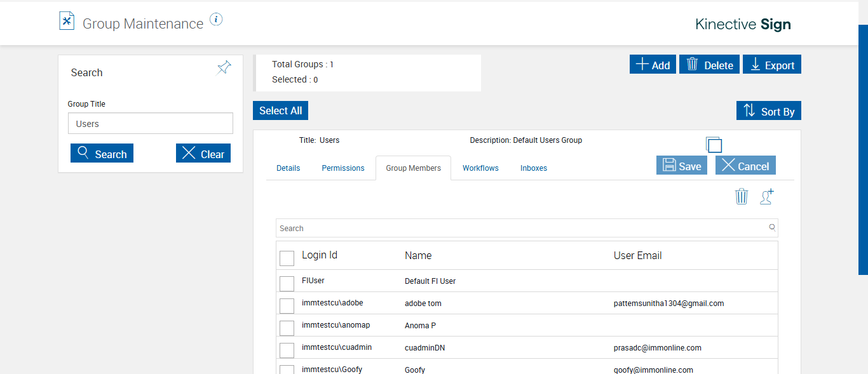Cancel the group edit
The height and width of the screenshot is (374, 868).
(x=745, y=165)
